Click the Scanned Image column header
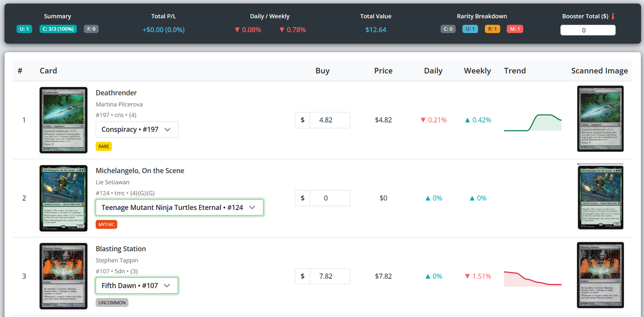The image size is (644, 317). click(600, 71)
